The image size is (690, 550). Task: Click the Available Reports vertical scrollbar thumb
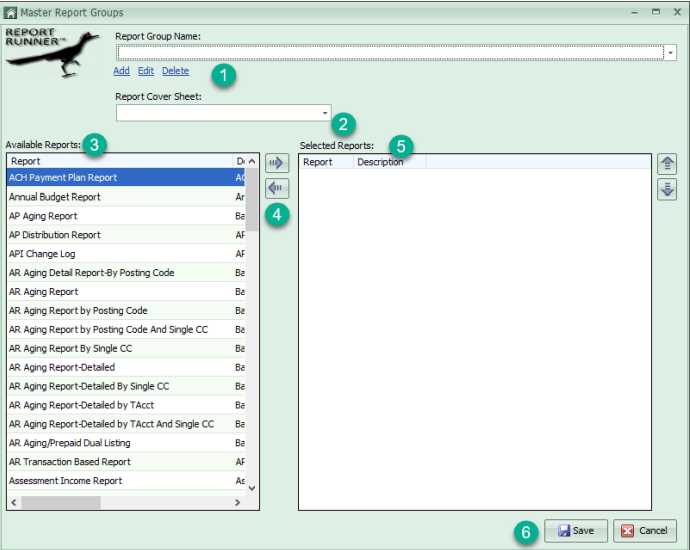click(x=252, y=200)
